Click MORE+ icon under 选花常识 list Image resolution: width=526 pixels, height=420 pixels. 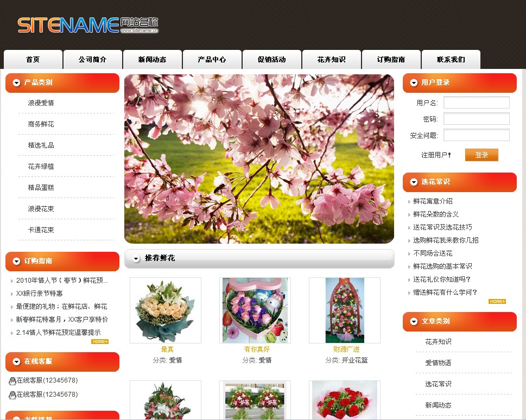497,302
